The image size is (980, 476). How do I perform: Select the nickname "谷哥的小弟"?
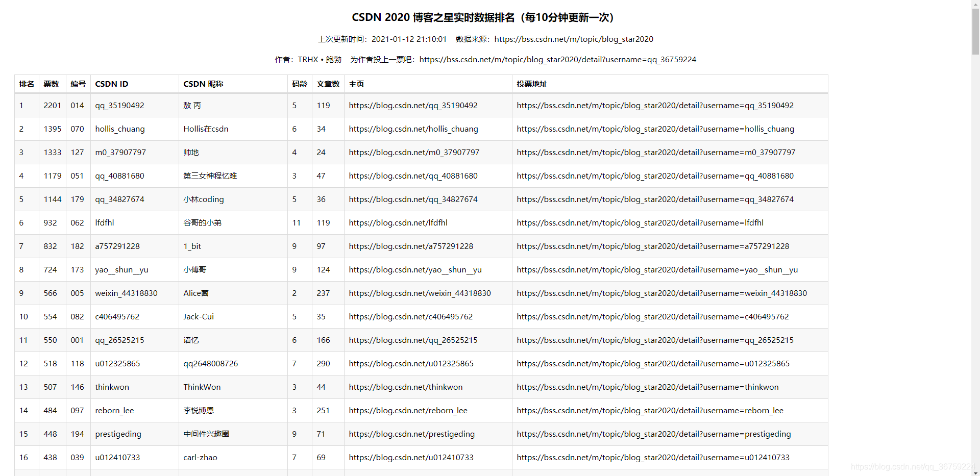click(203, 223)
